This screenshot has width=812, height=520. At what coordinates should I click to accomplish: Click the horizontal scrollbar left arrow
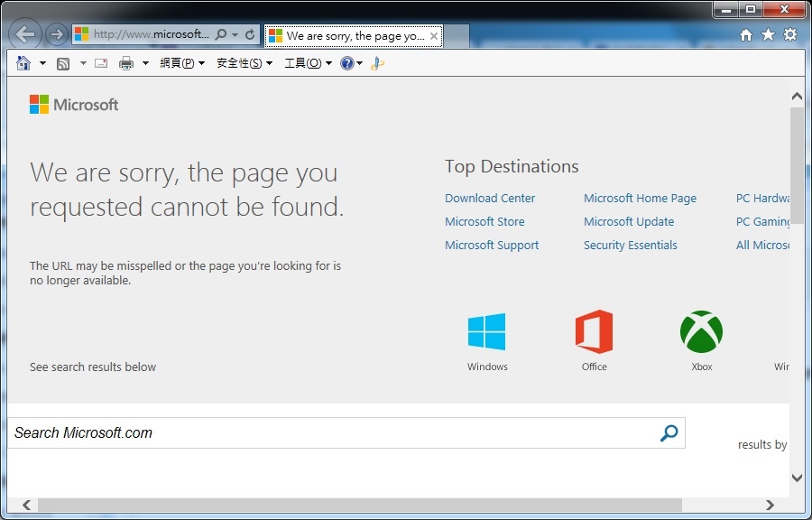coord(27,505)
